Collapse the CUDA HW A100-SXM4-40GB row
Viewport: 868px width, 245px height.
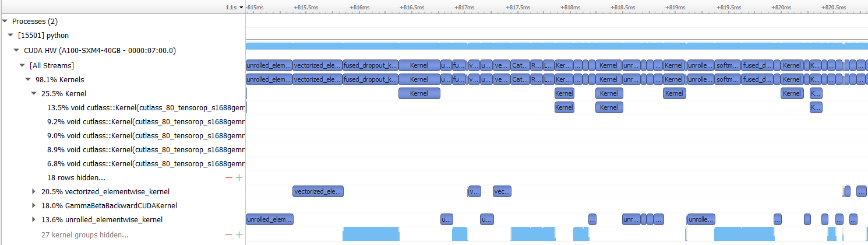(16, 50)
